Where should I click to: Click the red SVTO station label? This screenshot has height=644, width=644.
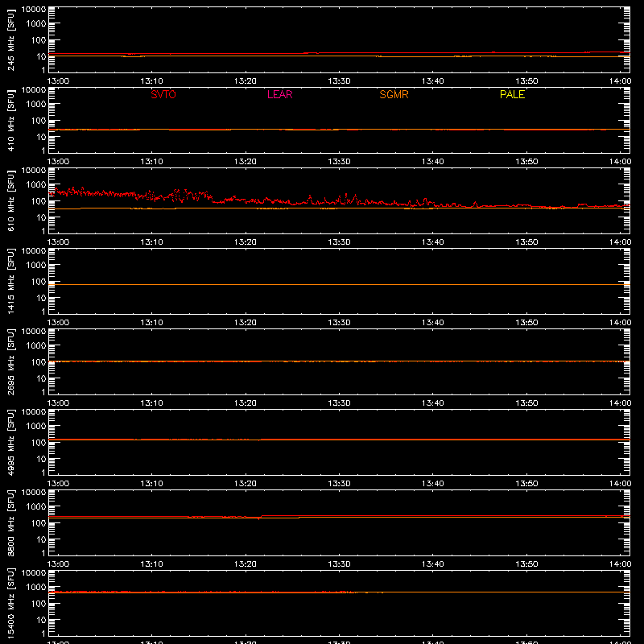pos(163,94)
